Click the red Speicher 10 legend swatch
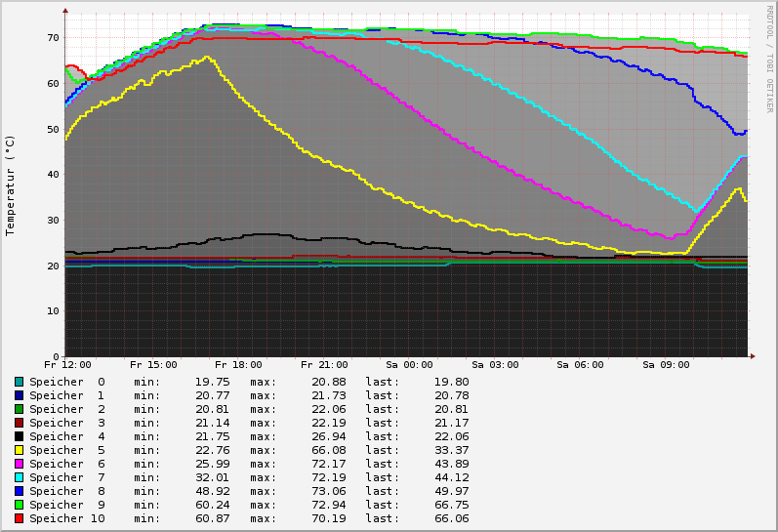Viewport: 778px width, 532px height. (x=19, y=518)
